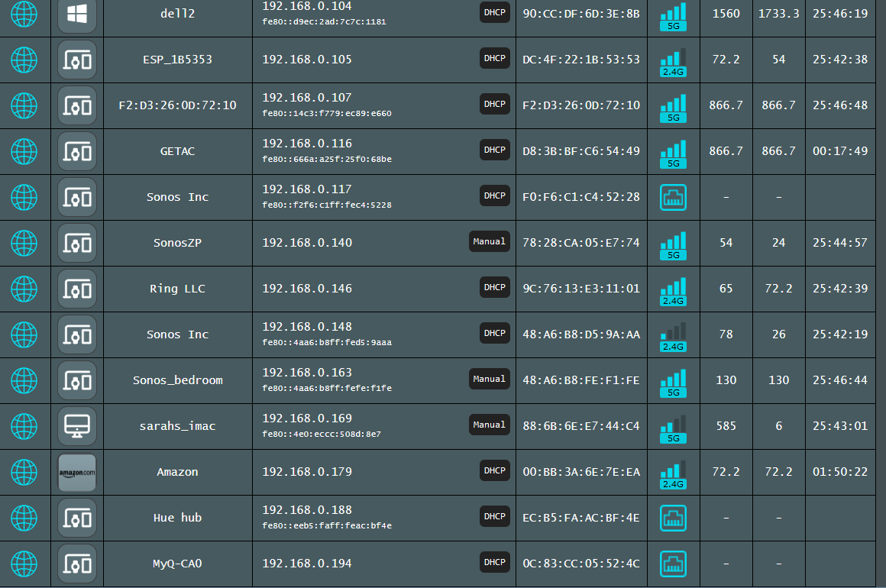
Task: Click the weak 2.4G signal icon for 192.168.0.148
Action: click(x=674, y=337)
